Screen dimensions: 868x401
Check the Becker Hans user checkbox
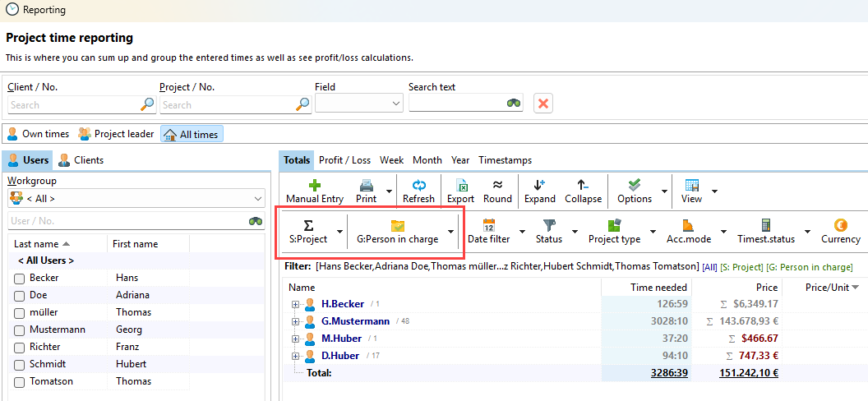coord(19,279)
